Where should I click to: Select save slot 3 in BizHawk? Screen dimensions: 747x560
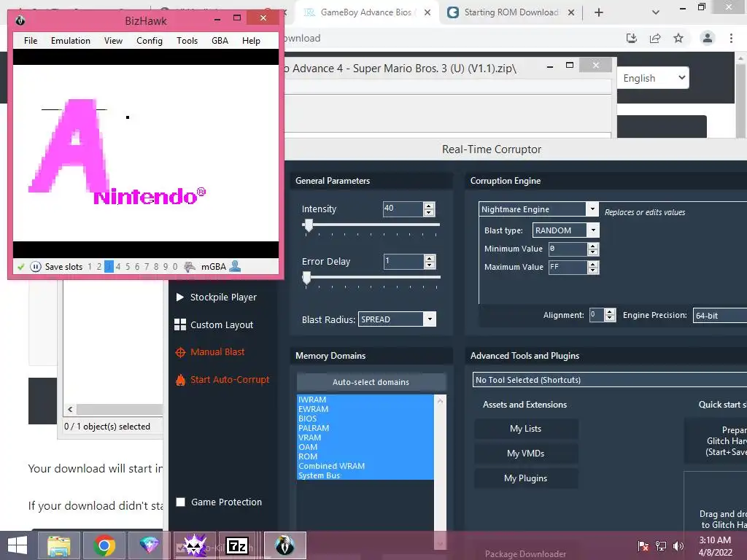(109, 267)
